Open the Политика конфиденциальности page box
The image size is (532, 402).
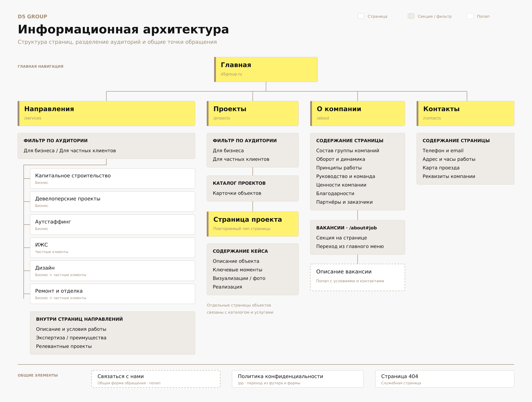point(298,379)
